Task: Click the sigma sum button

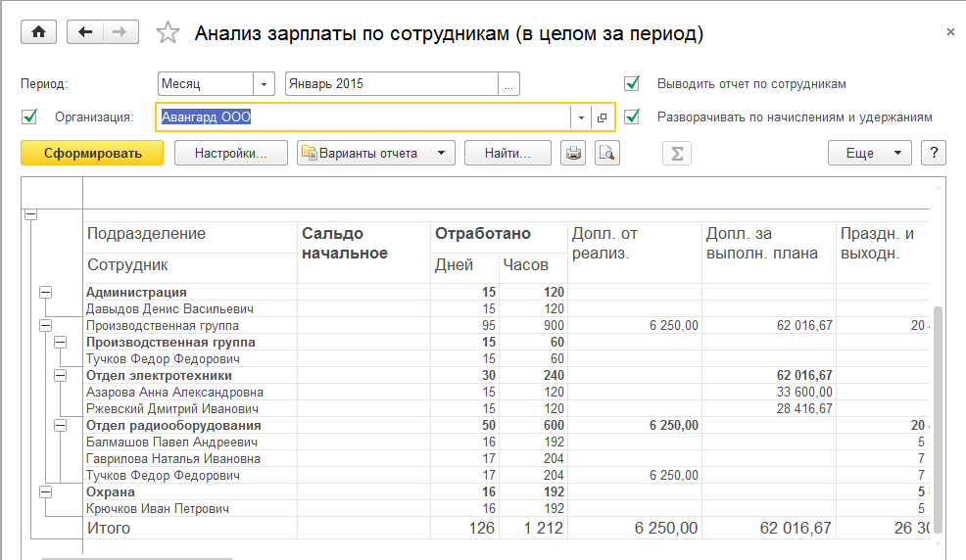Action: pyautogui.click(x=676, y=153)
